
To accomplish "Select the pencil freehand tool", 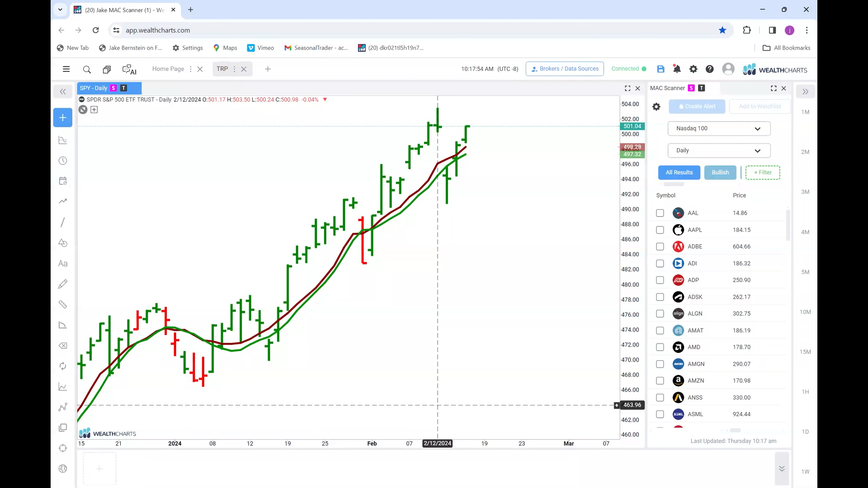I will pos(63,284).
